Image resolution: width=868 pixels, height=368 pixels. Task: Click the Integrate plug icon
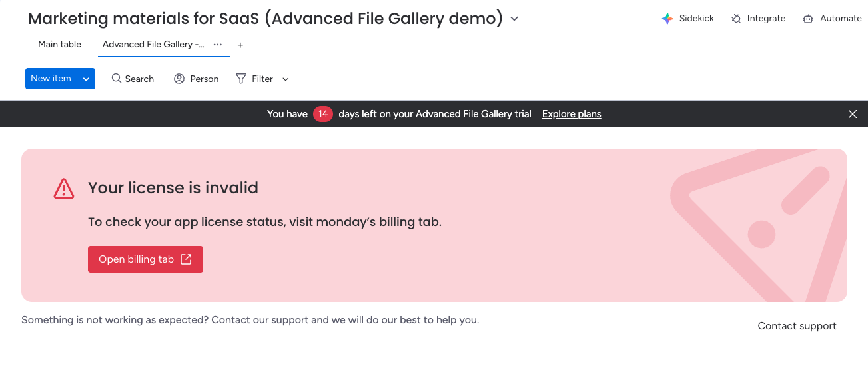(736, 19)
